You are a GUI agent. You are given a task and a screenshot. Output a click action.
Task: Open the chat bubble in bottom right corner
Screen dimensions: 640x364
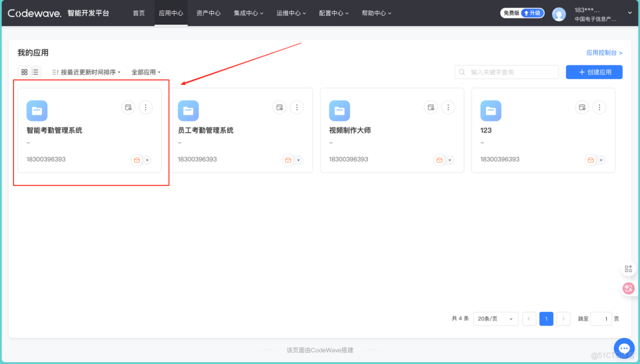[x=624, y=348]
